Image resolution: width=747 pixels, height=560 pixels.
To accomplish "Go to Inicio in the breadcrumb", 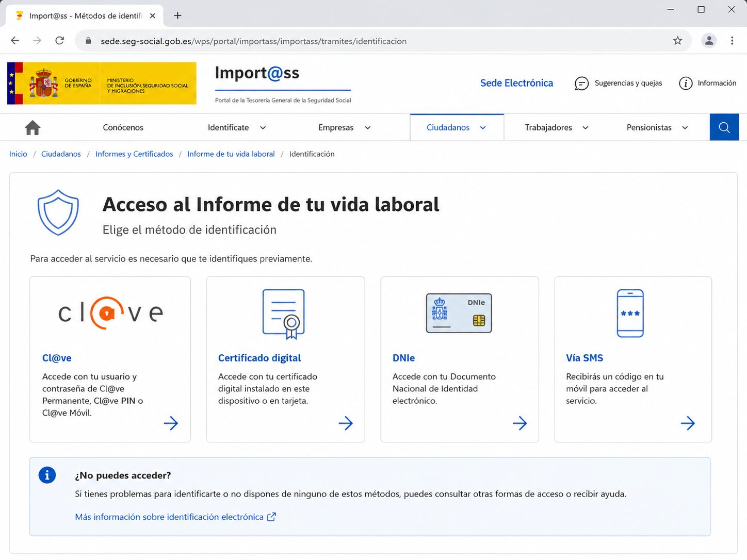I will click(18, 154).
